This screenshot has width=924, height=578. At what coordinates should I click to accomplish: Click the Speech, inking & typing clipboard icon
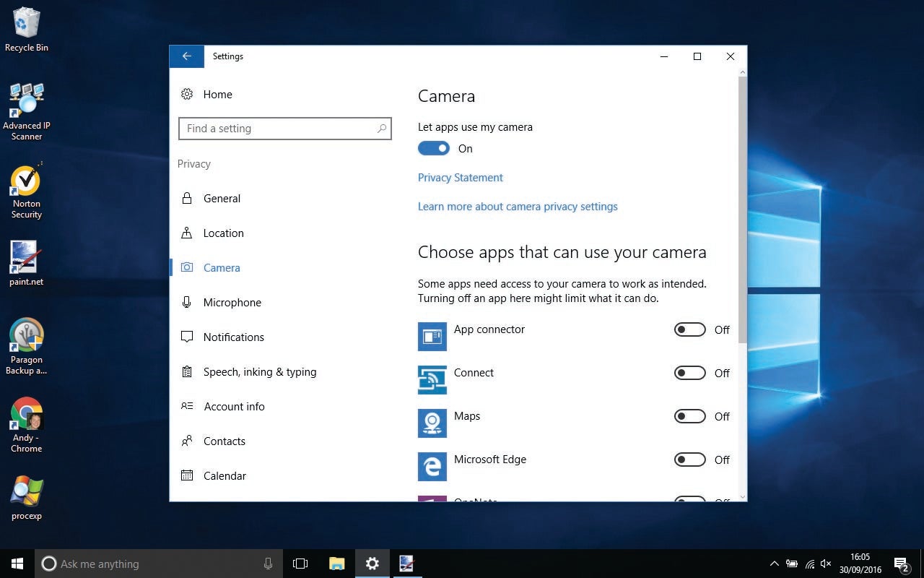[x=187, y=371]
